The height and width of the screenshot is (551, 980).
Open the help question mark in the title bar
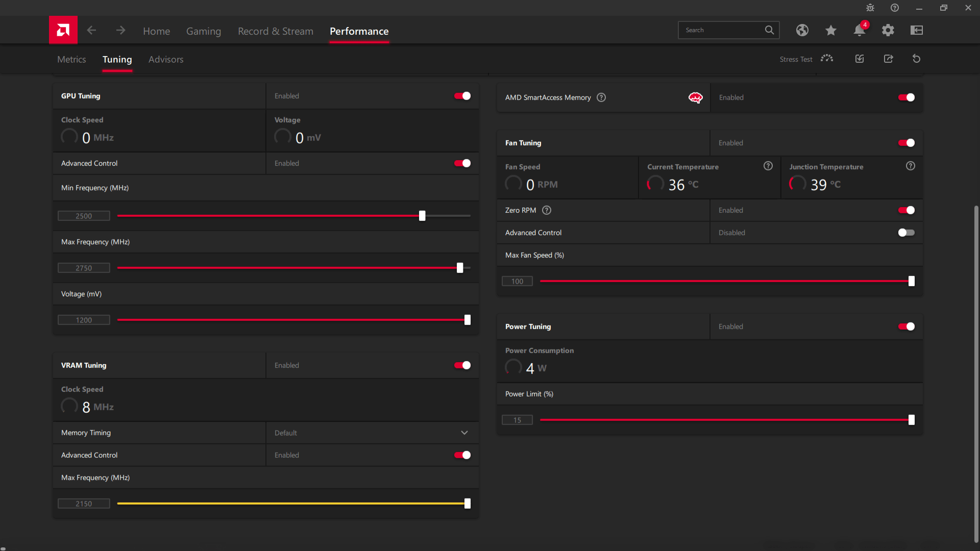pyautogui.click(x=895, y=8)
